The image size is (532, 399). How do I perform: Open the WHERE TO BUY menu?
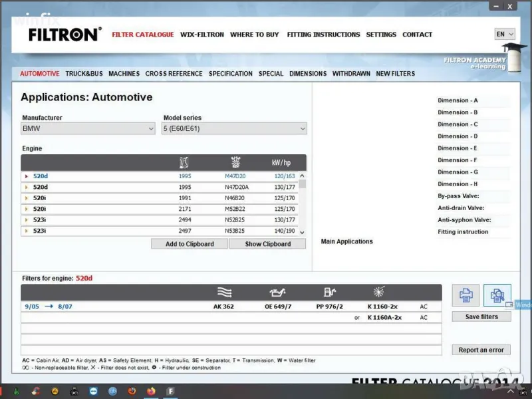(254, 35)
